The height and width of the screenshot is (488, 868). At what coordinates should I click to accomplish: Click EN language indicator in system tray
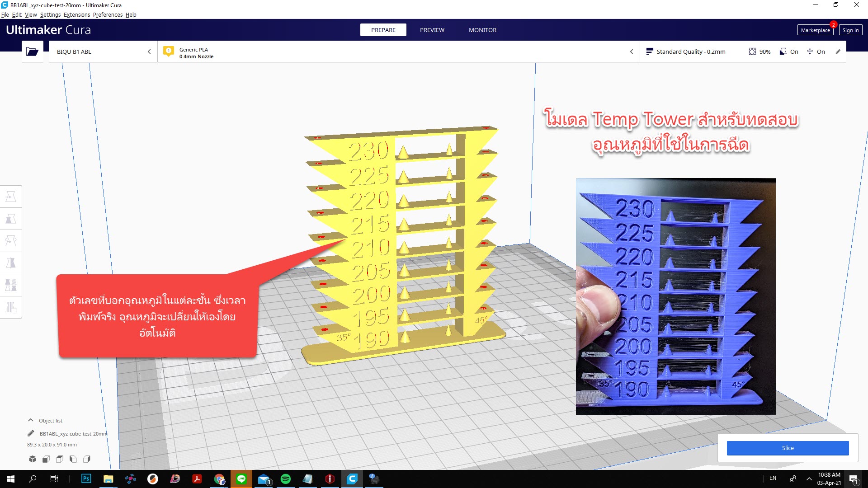coord(773,478)
